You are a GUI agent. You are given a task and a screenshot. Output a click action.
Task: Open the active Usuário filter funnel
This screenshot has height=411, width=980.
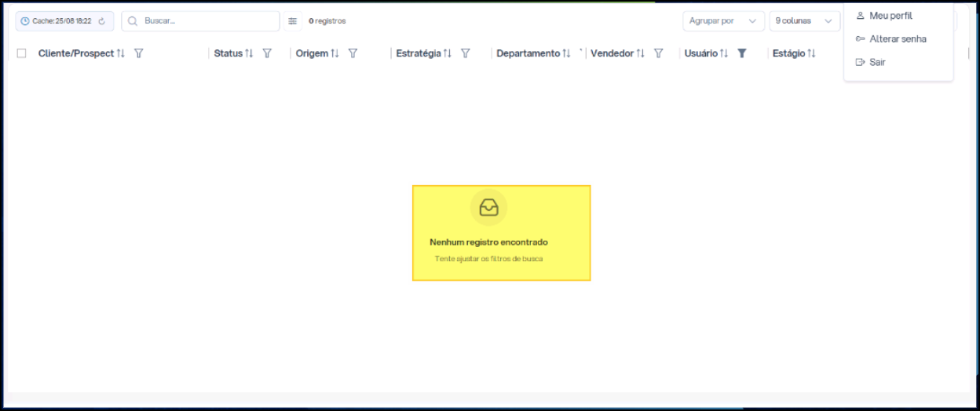click(x=742, y=53)
